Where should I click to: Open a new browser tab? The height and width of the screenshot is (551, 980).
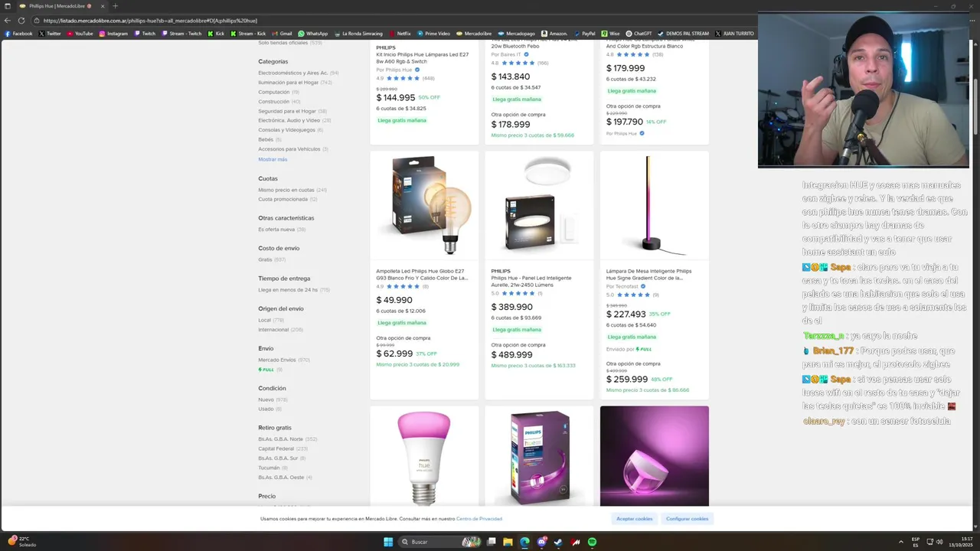coord(115,6)
